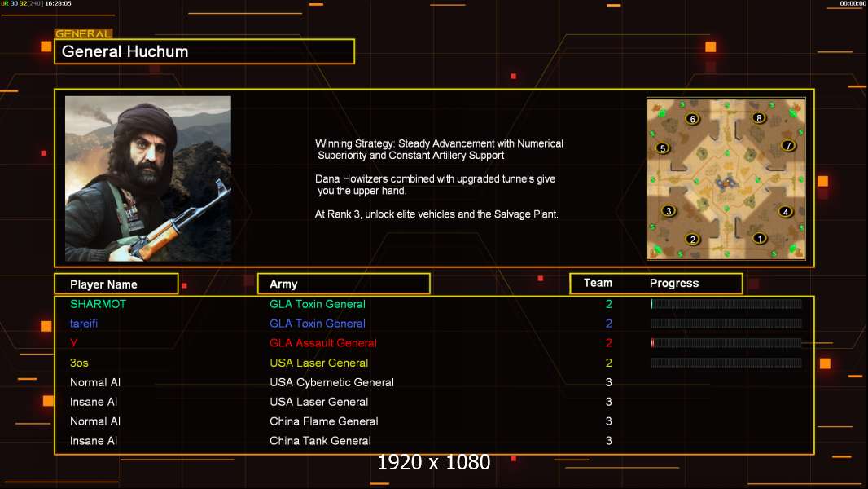Click the Progress column header

[x=673, y=283]
